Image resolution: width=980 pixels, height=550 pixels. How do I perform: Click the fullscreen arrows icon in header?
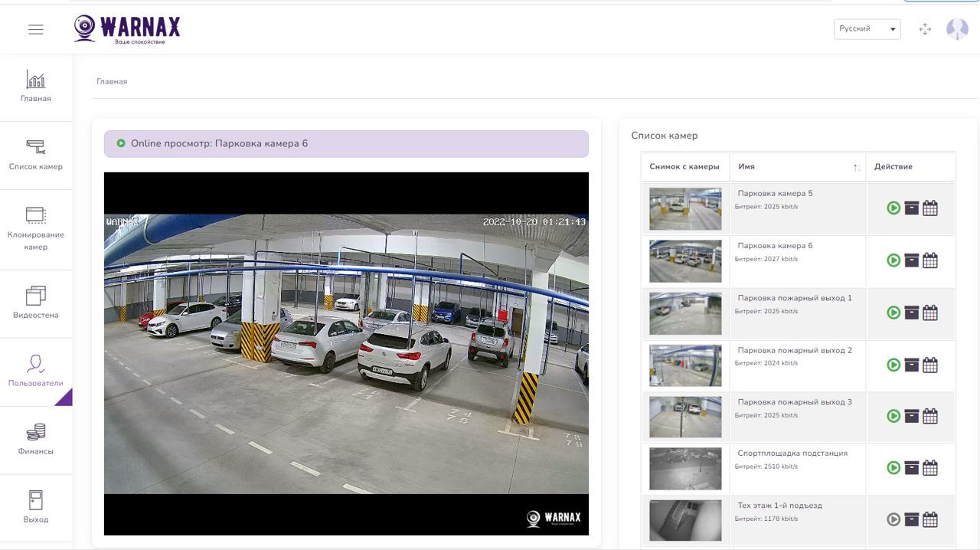[x=925, y=29]
